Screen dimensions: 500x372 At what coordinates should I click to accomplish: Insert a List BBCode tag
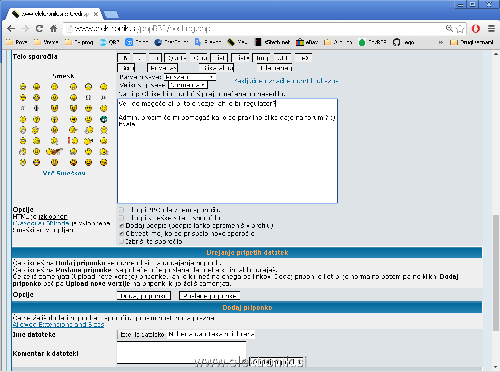click(220, 58)
